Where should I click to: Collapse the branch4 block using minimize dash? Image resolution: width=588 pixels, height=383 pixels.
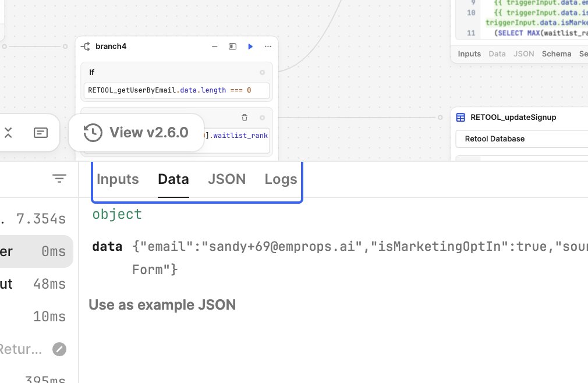(214, 47)
